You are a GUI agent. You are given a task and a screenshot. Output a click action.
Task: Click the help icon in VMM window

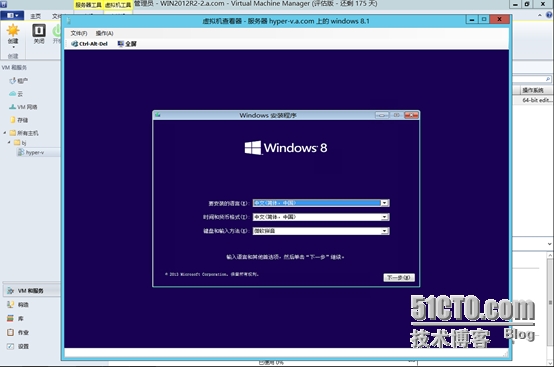549,15
